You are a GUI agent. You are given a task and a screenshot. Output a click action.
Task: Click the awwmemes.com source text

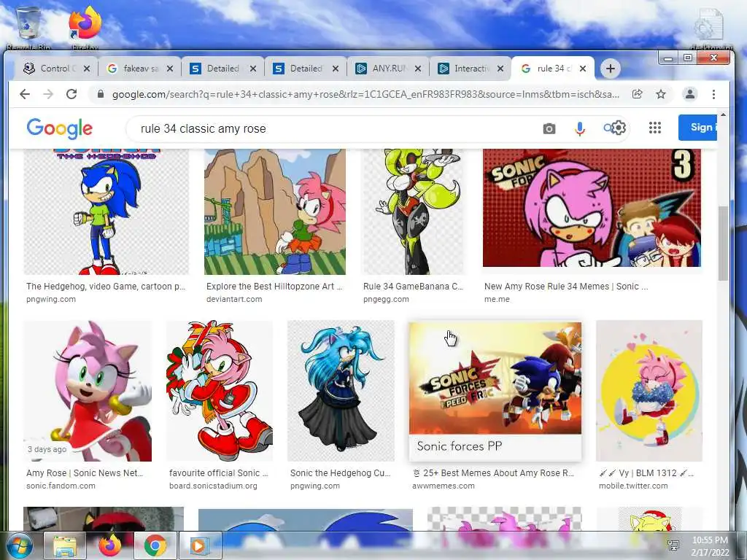[444, 486]
